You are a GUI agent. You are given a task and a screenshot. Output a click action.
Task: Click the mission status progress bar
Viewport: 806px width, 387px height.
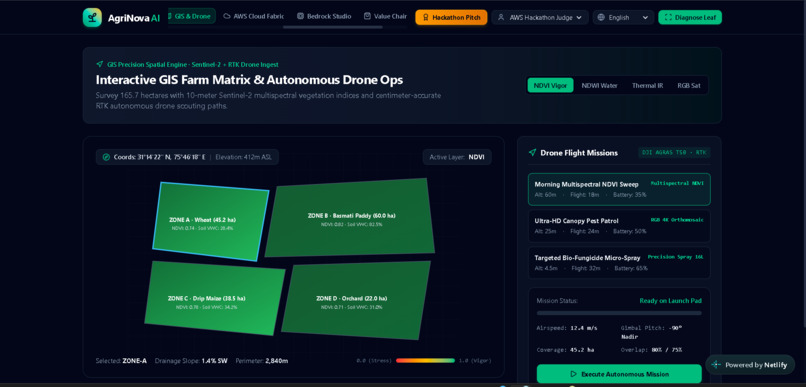pos(619,313)
